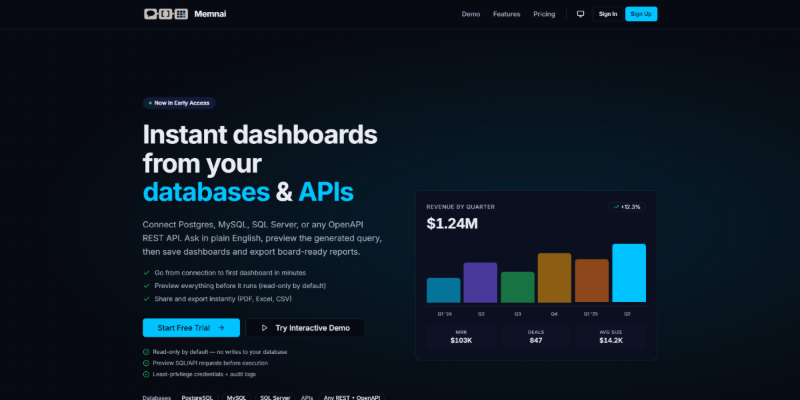Click the circled check beside 'Least-privilege credentials'
Image resolution: width=800 pixels, height=400 pixels.
(x=147, y=373)
